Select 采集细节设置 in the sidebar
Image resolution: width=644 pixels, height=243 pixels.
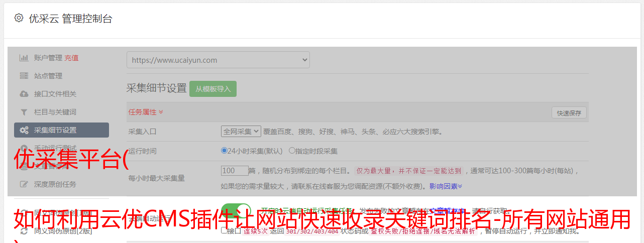tap(61, 130)
